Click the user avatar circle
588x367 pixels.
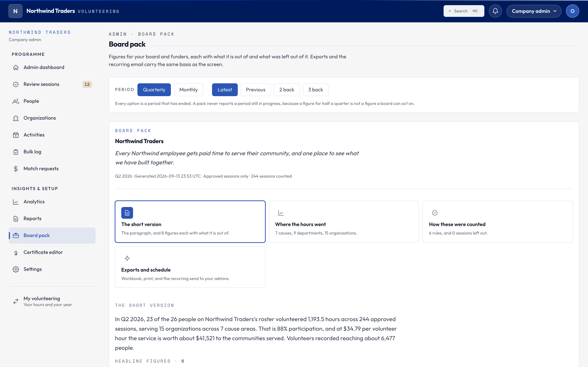click(x=572, y=11)
